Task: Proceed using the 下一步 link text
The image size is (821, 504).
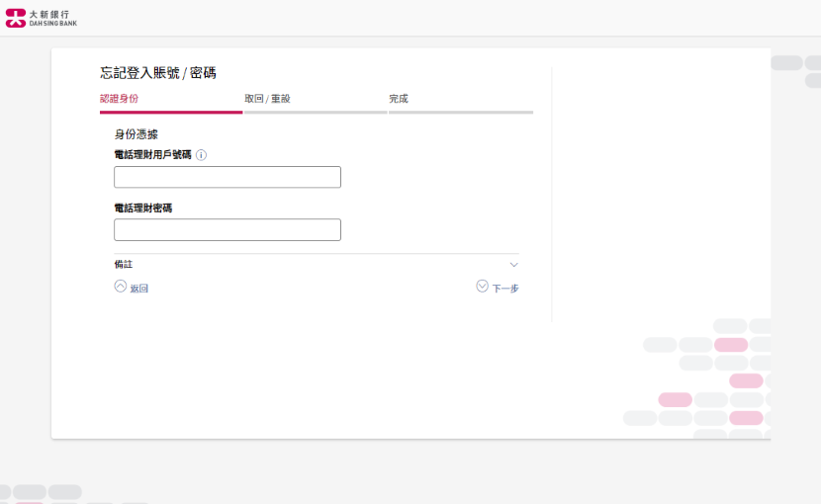Action: click(505, 289)
